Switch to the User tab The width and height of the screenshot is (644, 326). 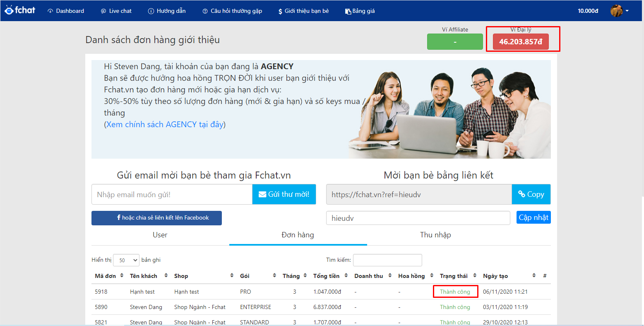(x=160, y=235)
